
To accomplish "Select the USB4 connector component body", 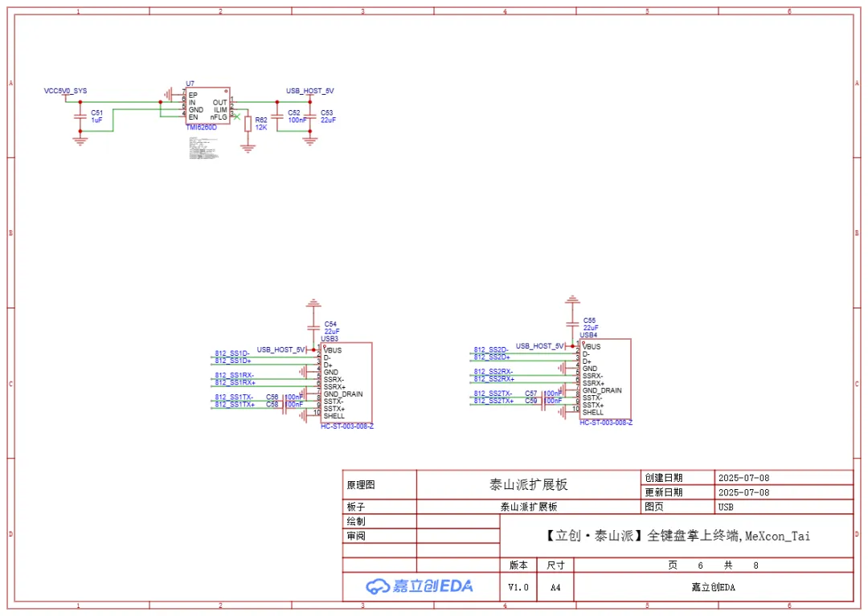I will (x=605, y=379).
